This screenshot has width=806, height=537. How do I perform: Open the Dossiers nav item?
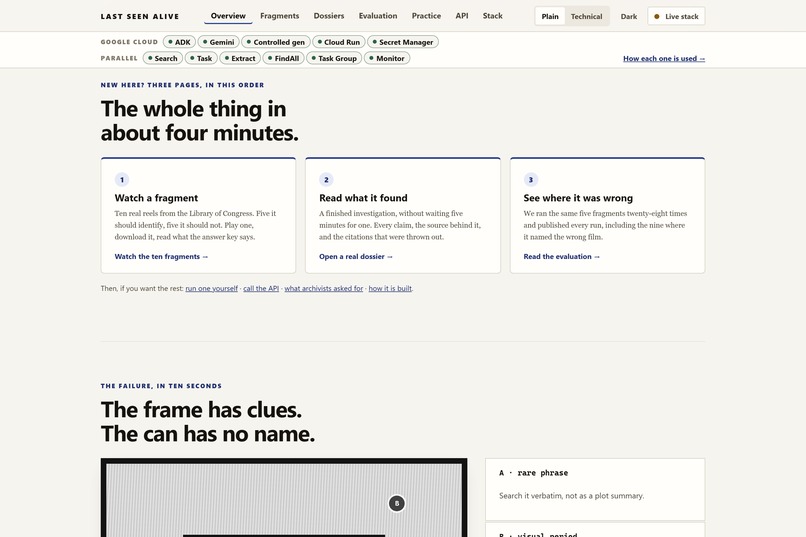[x=329, y=16]
